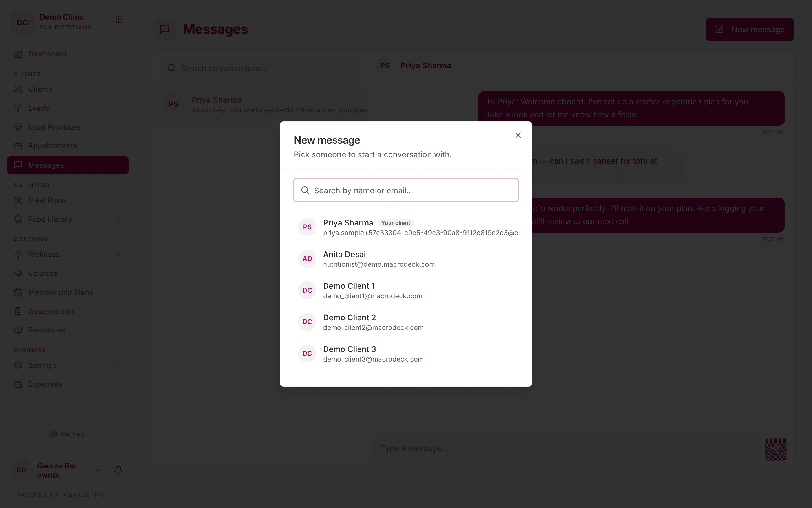Open the Gaurav Rai account dropdown
The height and width of the screenshot is (508, 812).
[98, 470]
